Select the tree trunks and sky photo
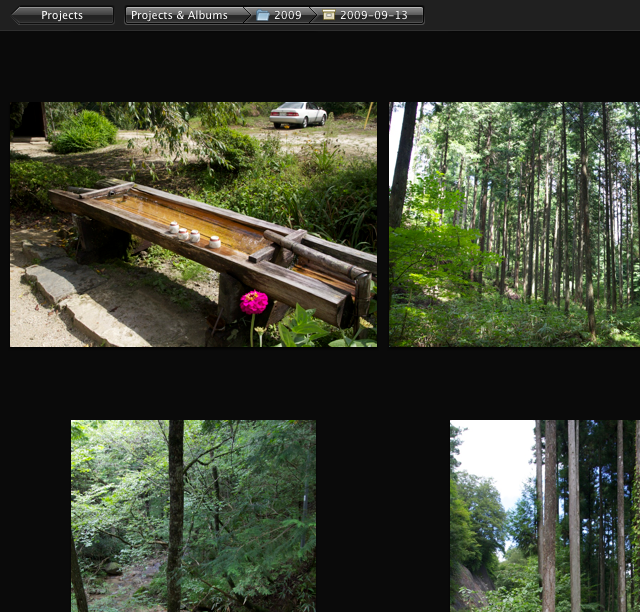640x612 pixels. [545, 516]
